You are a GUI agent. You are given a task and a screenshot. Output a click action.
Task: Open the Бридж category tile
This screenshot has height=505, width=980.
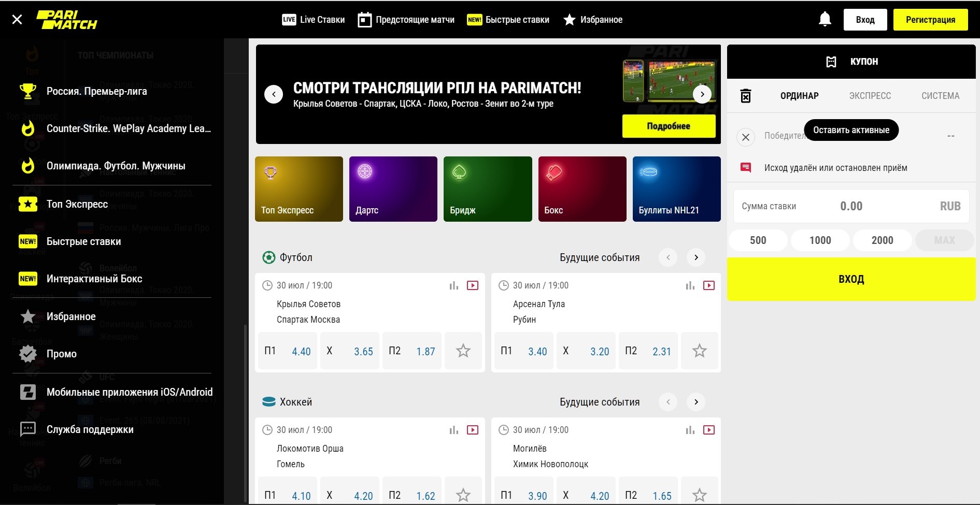[x=488, y=189]
